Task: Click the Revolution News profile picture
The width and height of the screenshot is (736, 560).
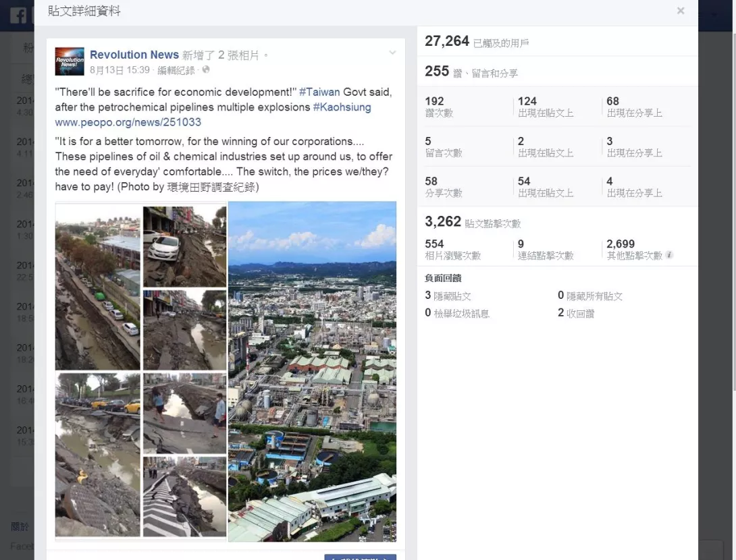Action: click(70, 61)
